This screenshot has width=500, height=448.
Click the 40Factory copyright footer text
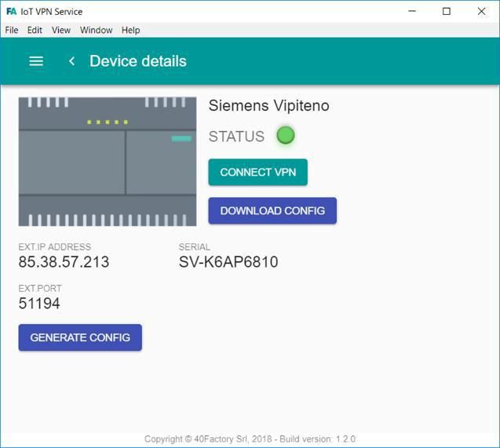coord(250,439)
